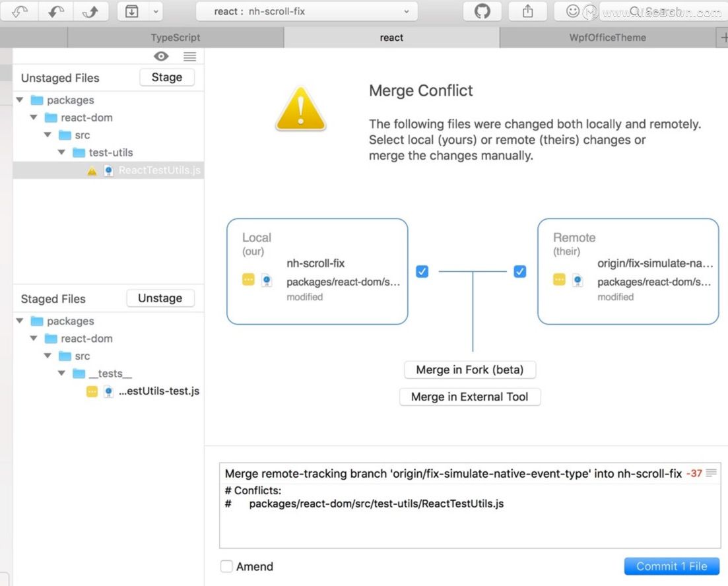Click the push arrow toolbar icon
The height and width of the screenshot is (586, 728).
point(90,11)
